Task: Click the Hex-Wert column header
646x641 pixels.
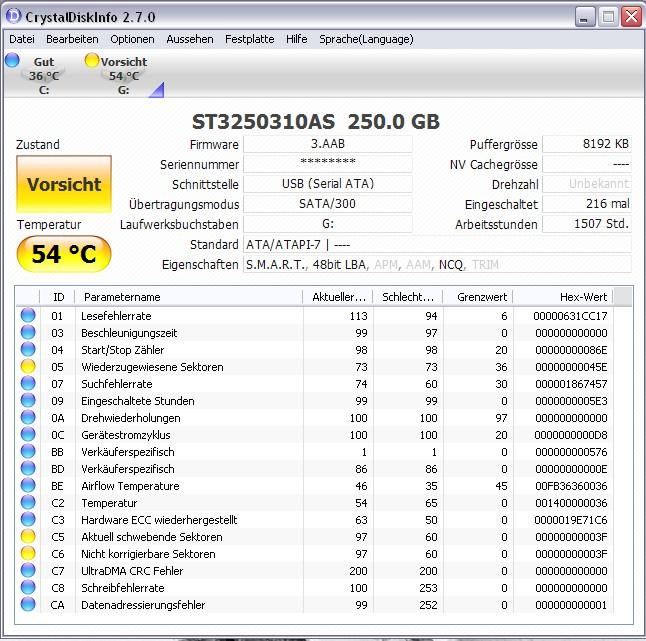Action: [x=563, y=297]
